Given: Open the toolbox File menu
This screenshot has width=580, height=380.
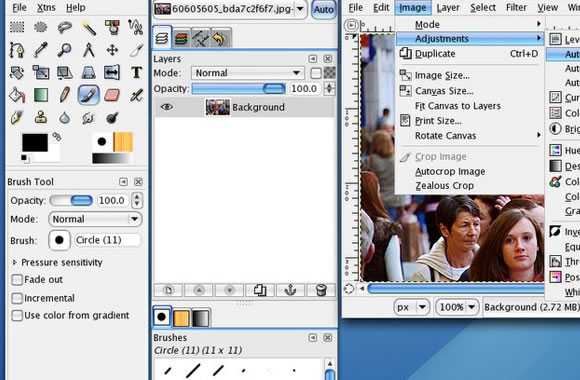Looking at the screenshot, I should (19, 7).
